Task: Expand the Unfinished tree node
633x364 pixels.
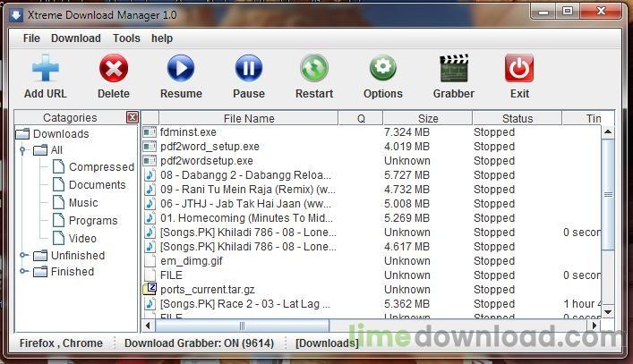Action: point(23,255)
